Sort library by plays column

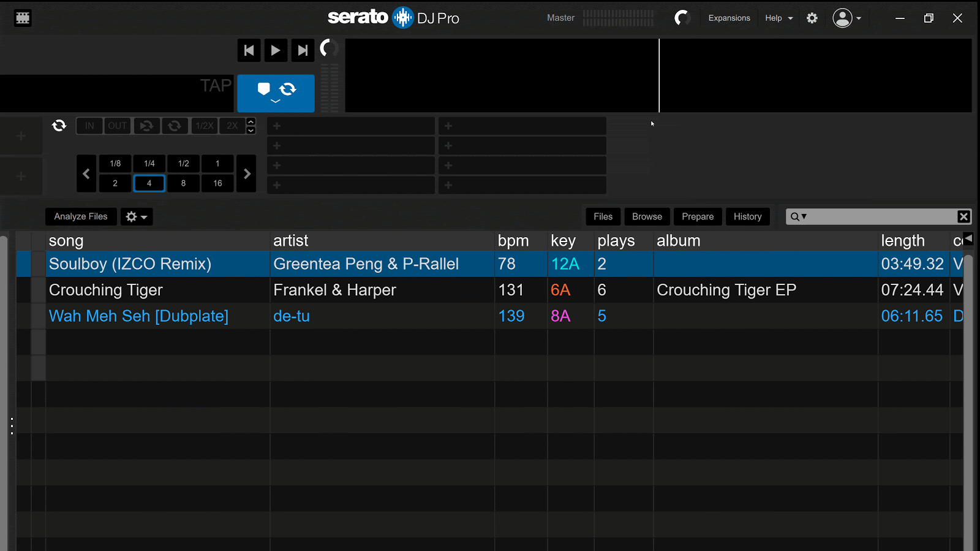(x=624, y=241)
